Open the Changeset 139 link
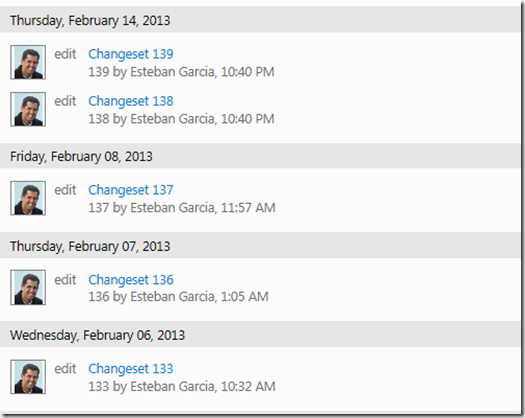Screen dimensions: 525x418 click(x=131, y=54)
